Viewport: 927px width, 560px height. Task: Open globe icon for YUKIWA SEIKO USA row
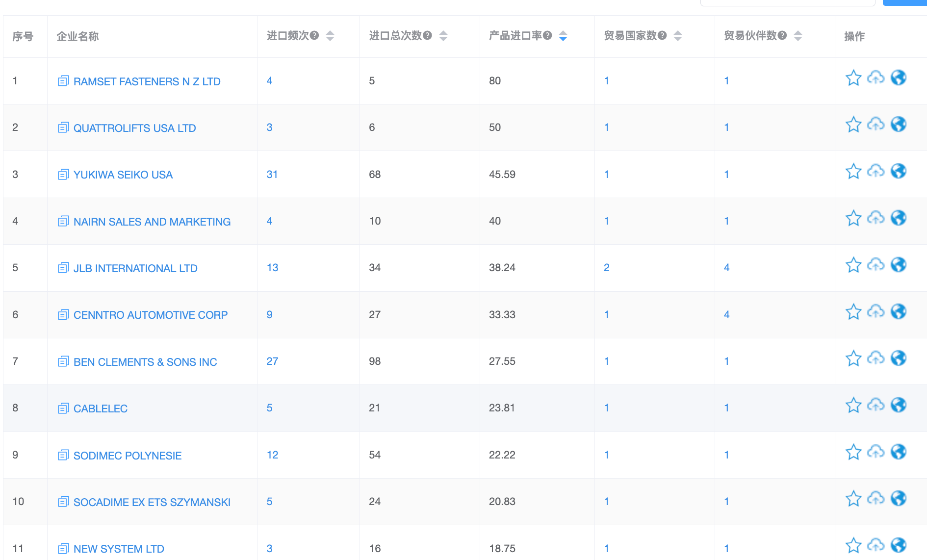point(899,171)
